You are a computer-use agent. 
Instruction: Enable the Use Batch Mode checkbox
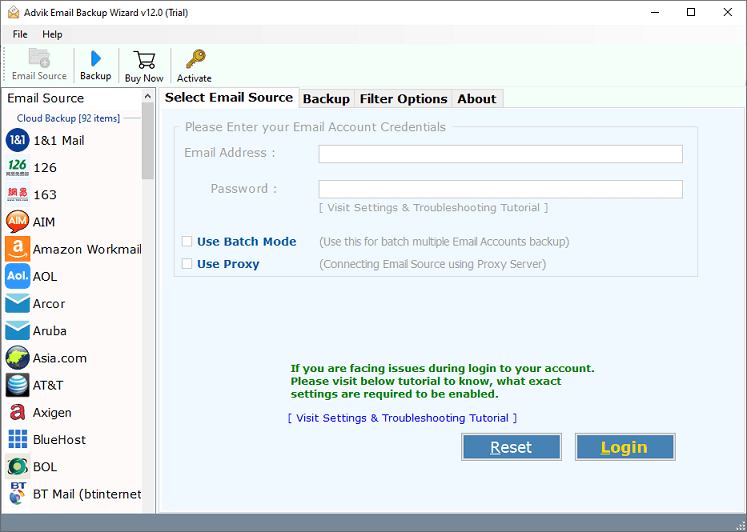pyautogui.click(x=187, y=241)
